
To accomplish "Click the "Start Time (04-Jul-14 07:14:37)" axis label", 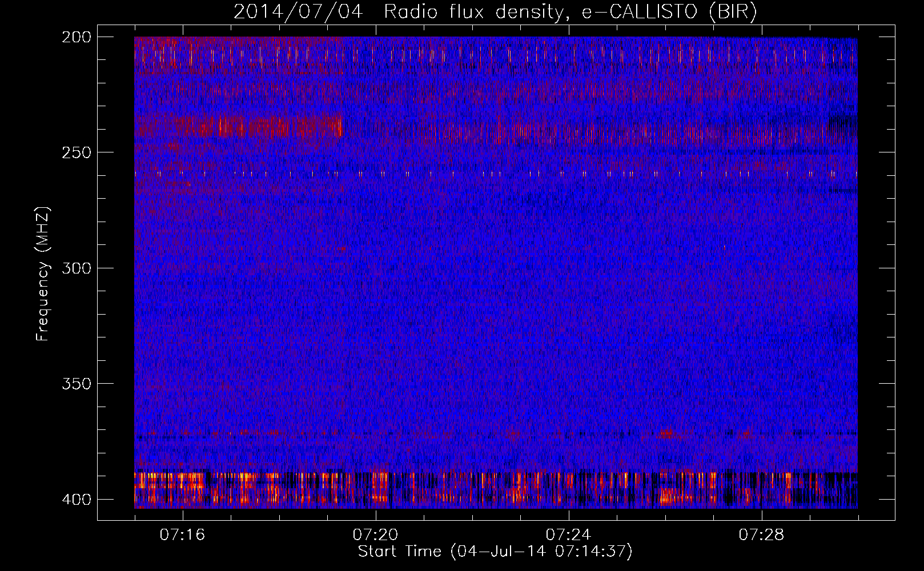I will tap(495, 552).
